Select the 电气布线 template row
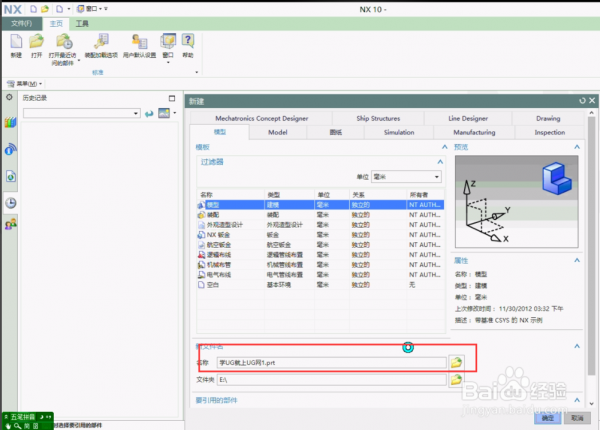This screenshot has height=430, width=600. pos(320,275)
